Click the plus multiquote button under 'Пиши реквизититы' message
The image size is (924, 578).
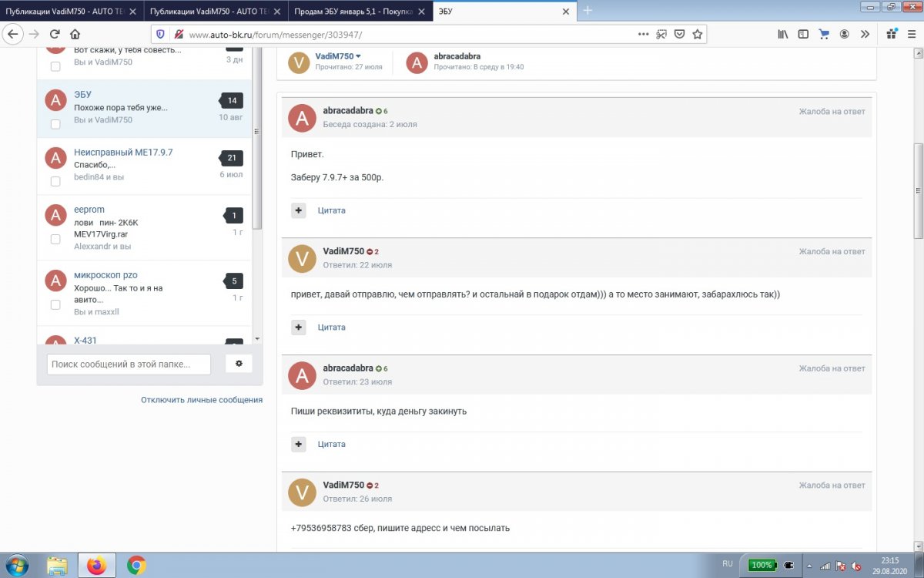coord(299,444)
